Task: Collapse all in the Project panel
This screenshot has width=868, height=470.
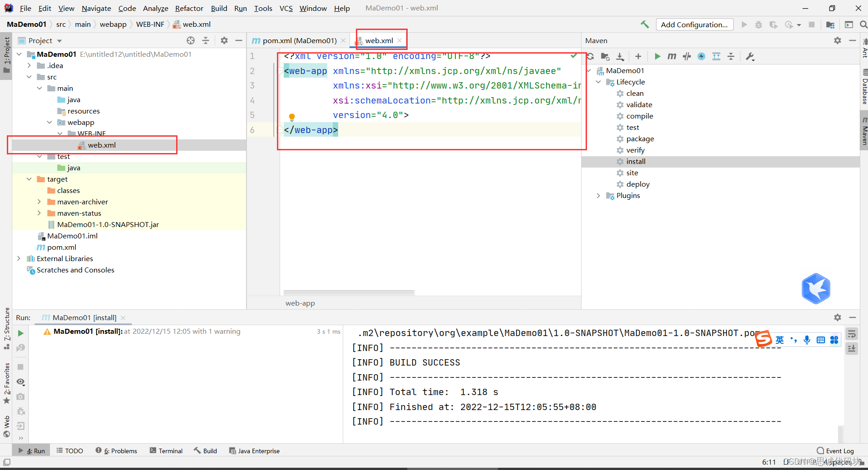Action: (206, 40)
